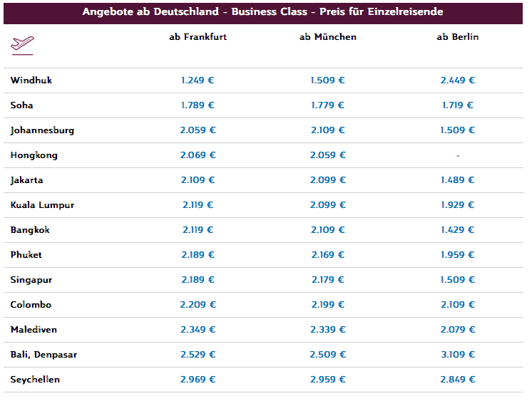This screenshot has width=532, height=401.
Task: Select the Windhuk price from Frankfurt
Action: click(x=198, y=80)
